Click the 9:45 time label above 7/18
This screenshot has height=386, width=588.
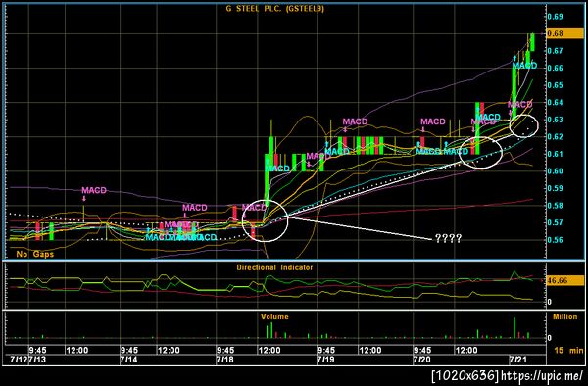tap(225, 351)
